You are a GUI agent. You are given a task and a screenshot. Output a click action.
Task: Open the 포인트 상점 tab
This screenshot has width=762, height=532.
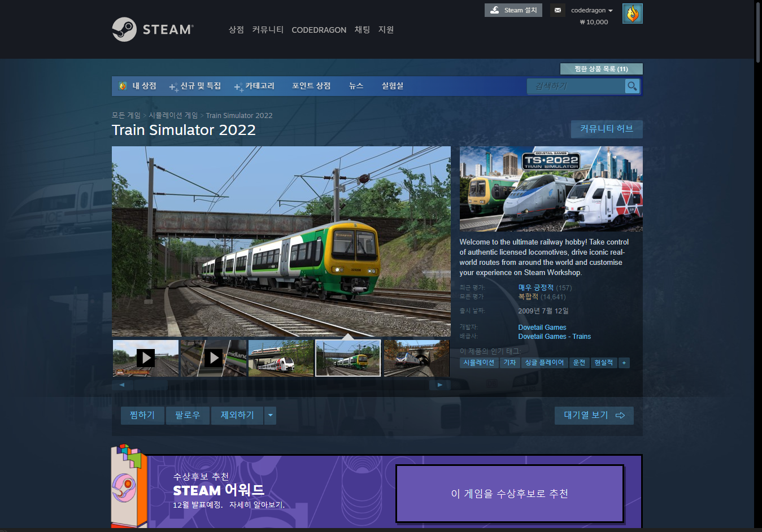[x=311, y=86]
